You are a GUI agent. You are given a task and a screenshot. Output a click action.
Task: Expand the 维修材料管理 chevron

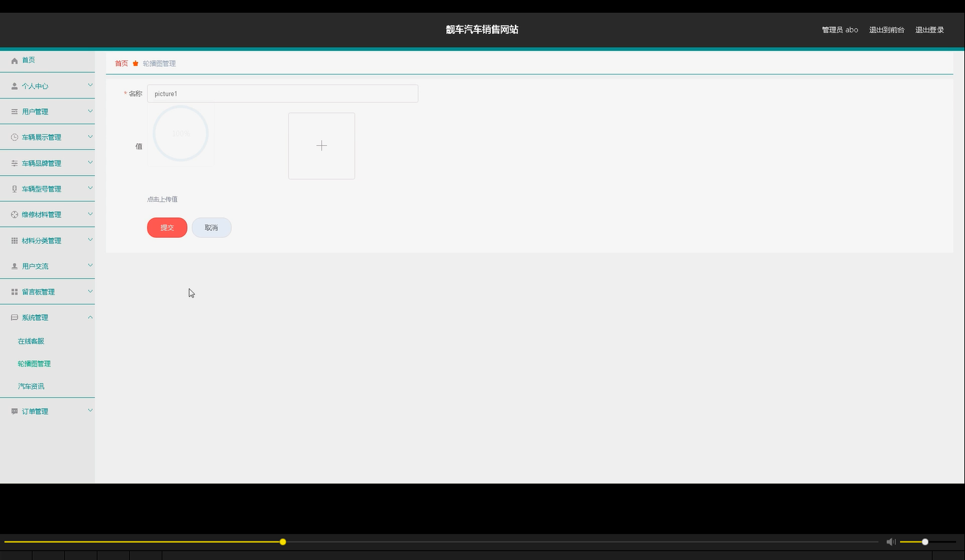click(x=90, y=214)
